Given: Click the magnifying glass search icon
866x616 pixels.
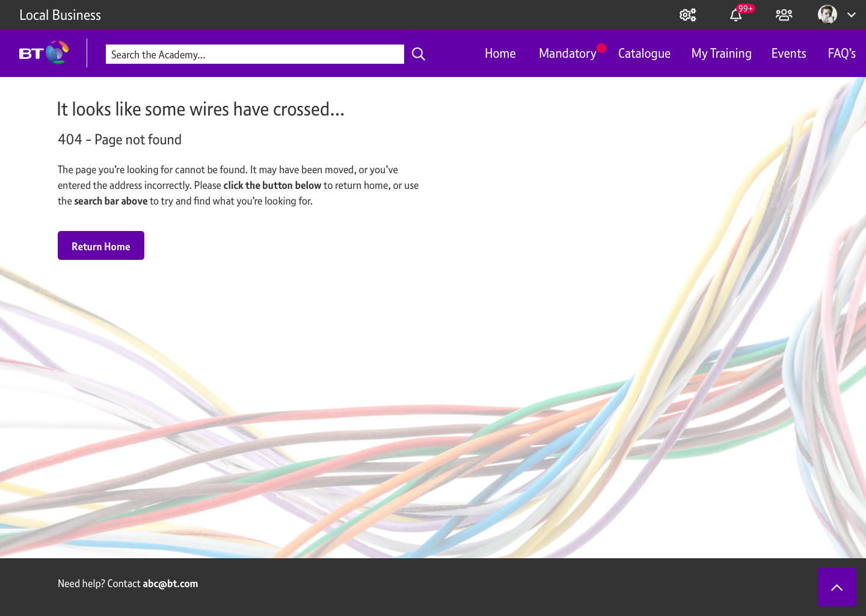Looking at the screenshot, I should pyautogui.click(x=419, y=54).
